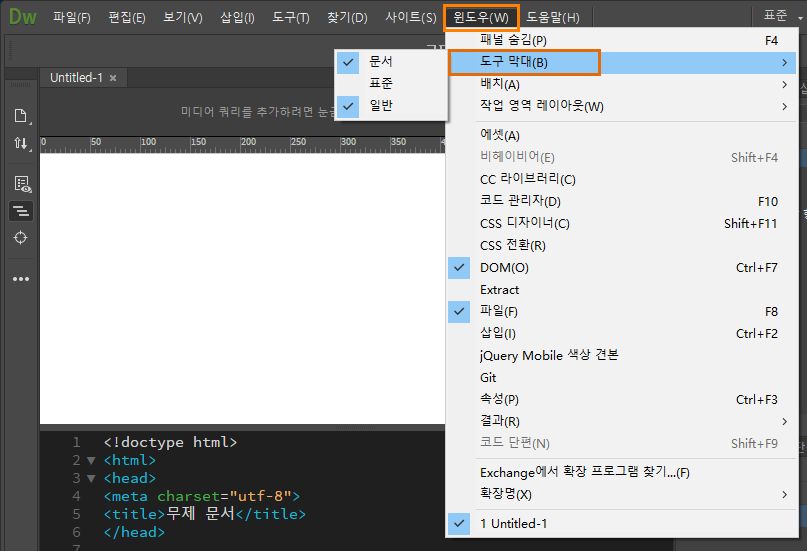Choose 패널 숨김(P) menu item

tap(622, 40)
